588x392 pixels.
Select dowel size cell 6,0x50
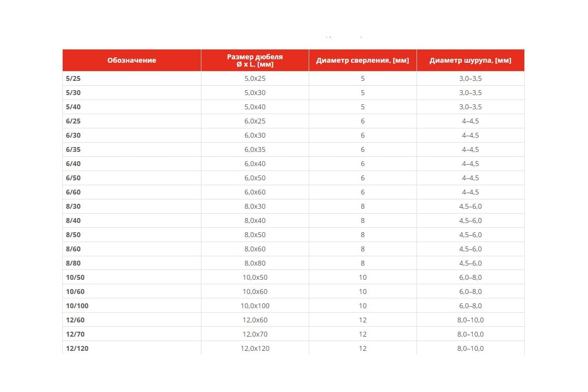tap(255, 178)
